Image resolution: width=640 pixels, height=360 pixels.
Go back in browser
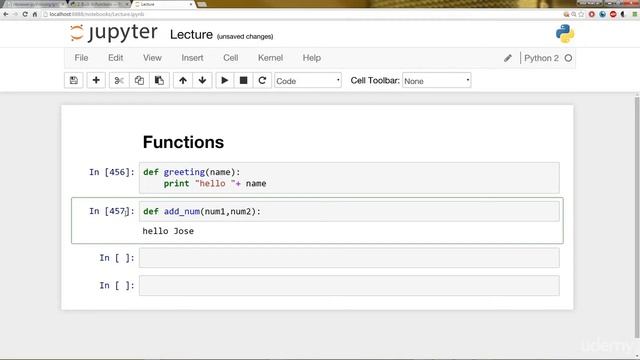click(x=6, y=14)
